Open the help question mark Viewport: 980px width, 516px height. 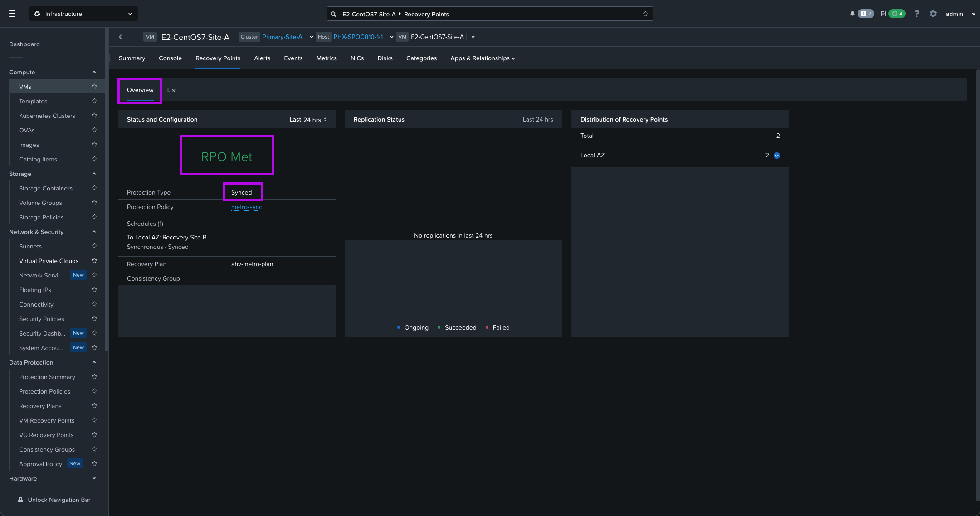pos(917,14)
